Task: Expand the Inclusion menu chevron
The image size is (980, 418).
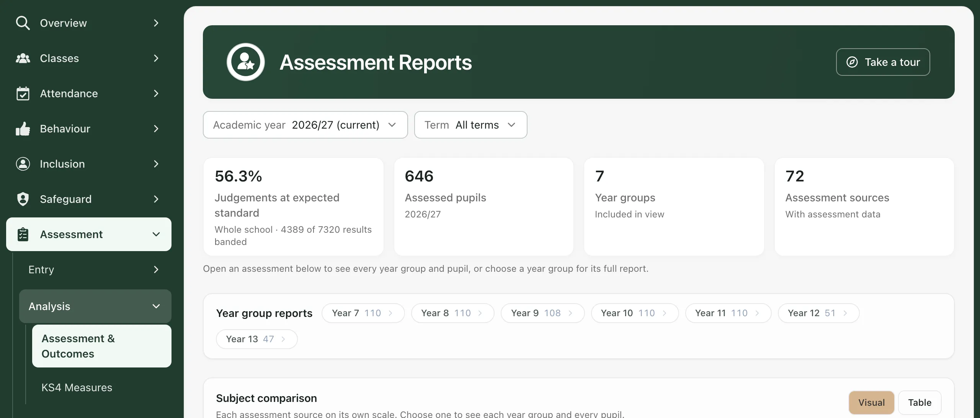Action: 156,164
